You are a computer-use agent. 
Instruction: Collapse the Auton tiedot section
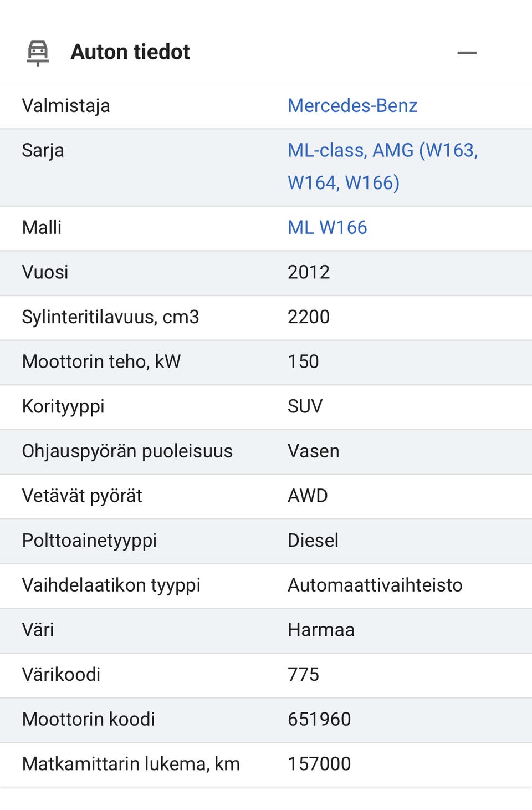coord(467,53)
